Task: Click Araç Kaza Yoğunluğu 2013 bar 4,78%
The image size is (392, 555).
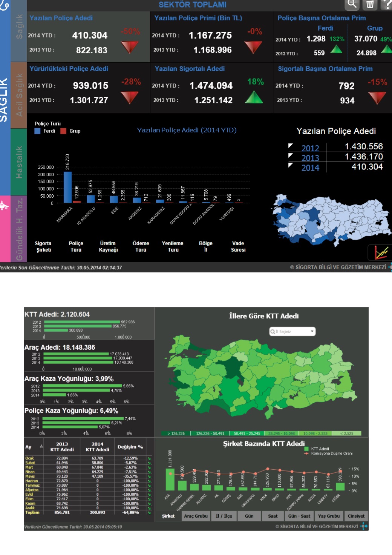Action: pos(77,390)
